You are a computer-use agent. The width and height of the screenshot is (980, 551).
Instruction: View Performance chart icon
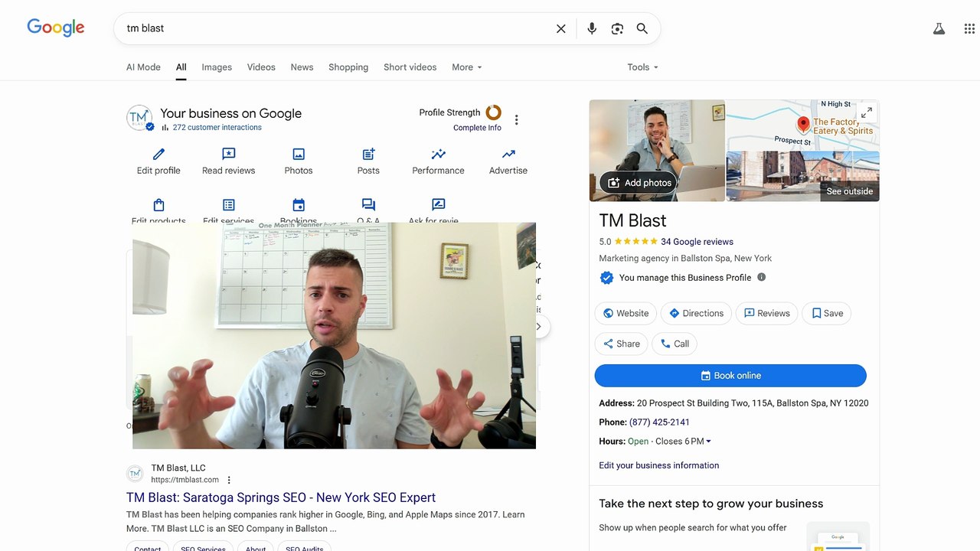tap(438, 154)
